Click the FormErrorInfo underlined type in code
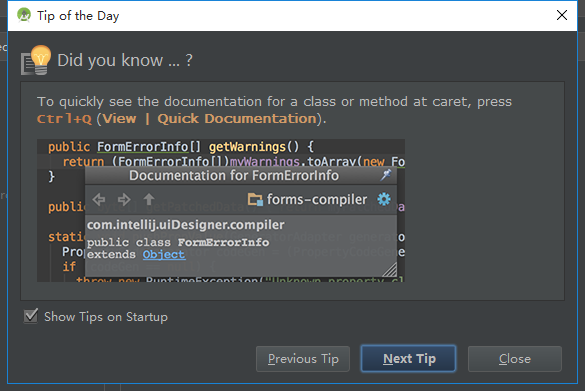The width and height of the screenshot is (585, 391). coord(143,147)
